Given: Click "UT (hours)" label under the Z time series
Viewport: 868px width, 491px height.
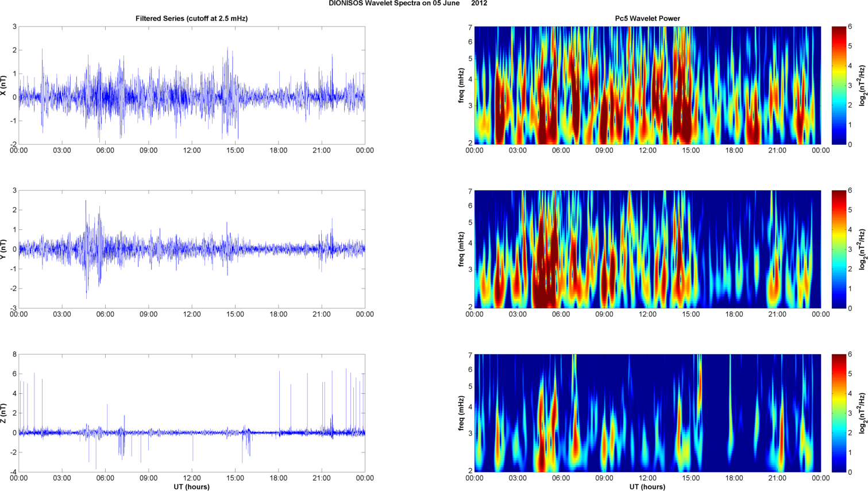Looking at the screenshot, I should click(x=192, y=487).
